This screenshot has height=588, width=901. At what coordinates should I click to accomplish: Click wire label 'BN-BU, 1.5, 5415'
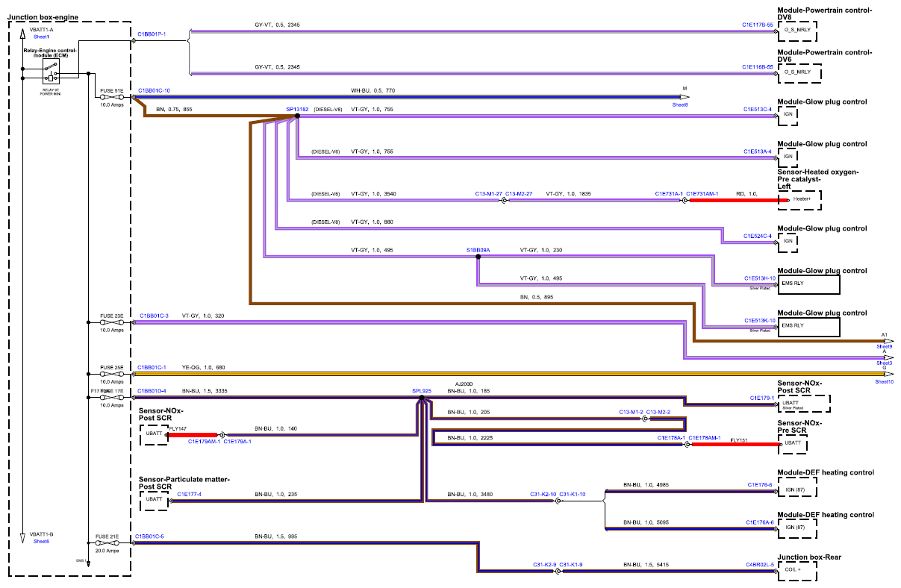coord(646,565)
